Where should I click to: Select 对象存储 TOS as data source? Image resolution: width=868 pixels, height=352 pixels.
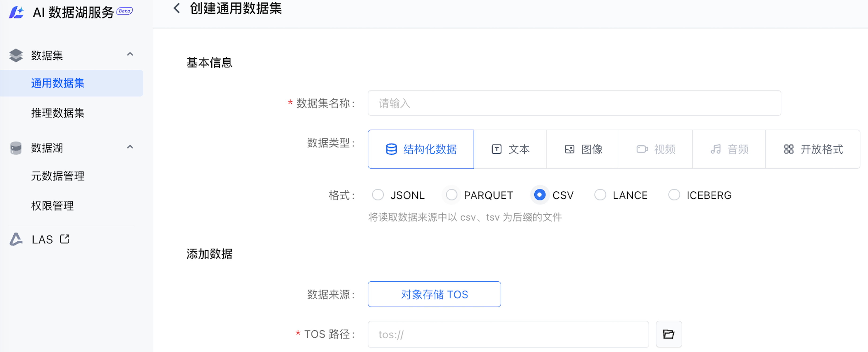434,294
